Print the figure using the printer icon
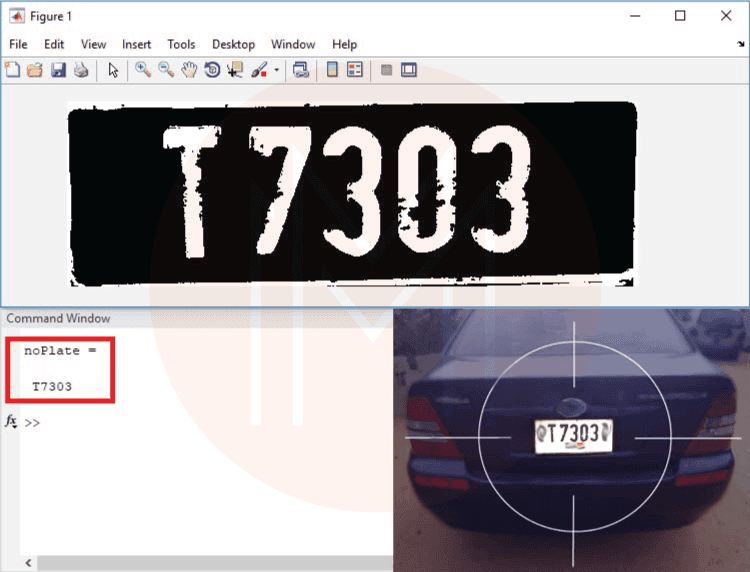This screenshot has height=572, width=750. [x=81, y=70]
